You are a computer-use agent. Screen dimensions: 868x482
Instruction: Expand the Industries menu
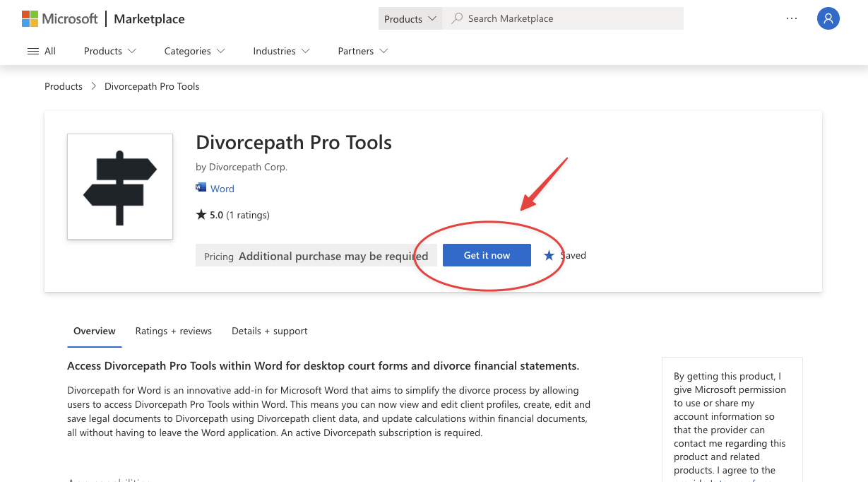[281, 51]
